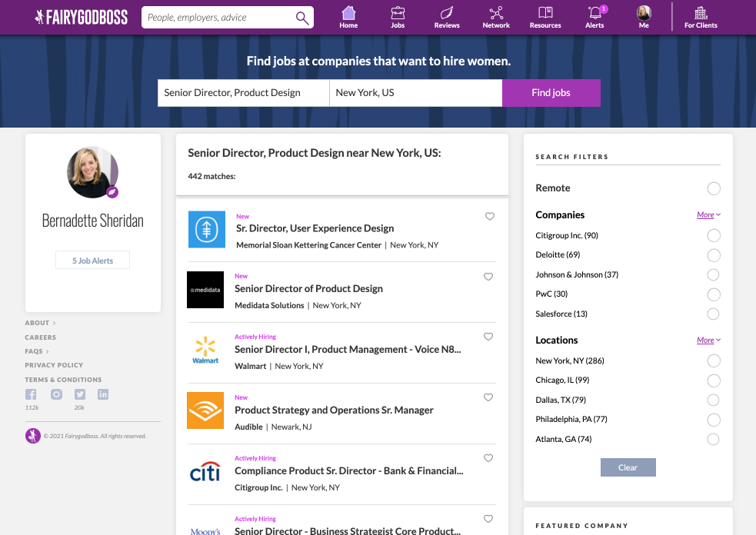Favorite the Moody's Senior Director job

(x=488, y=519)
